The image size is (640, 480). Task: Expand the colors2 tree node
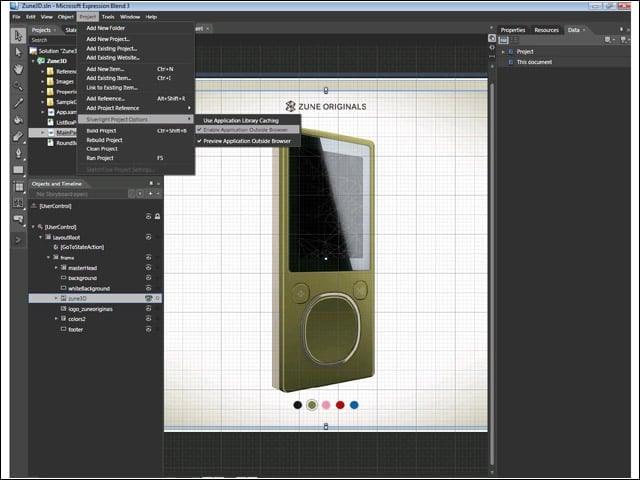(x=56, y=318)
